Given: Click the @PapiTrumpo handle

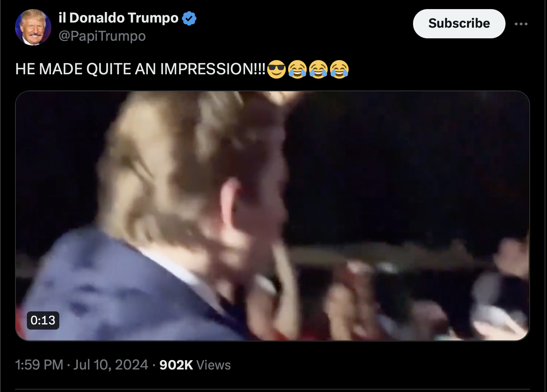Looking at the screenshot, I should 102,36.
